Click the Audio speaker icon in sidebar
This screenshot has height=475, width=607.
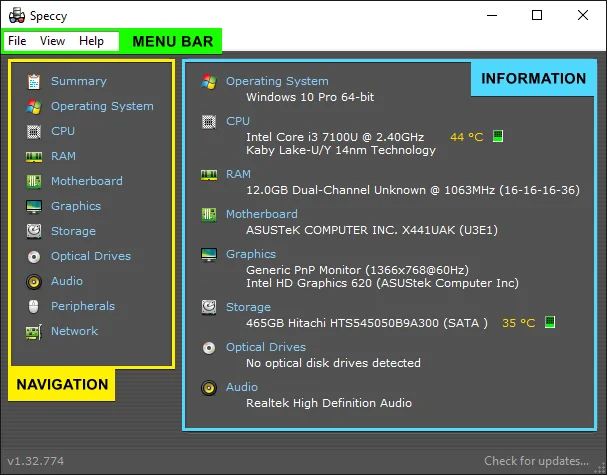pos(34,281)
